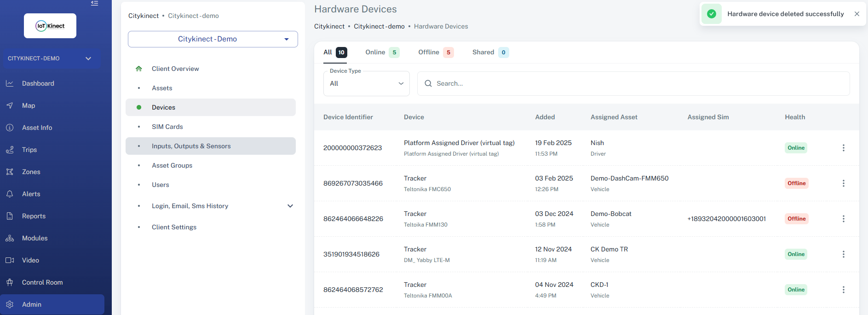
Task: Open the Map navigation icon
Action: point(10,105)
